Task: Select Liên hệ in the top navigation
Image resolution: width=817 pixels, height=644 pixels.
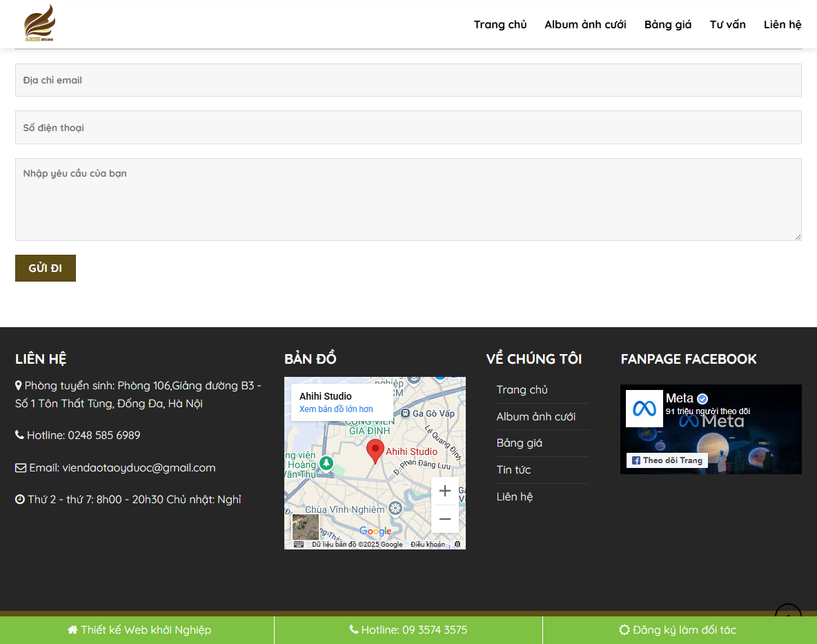Action: coord(782,24)
